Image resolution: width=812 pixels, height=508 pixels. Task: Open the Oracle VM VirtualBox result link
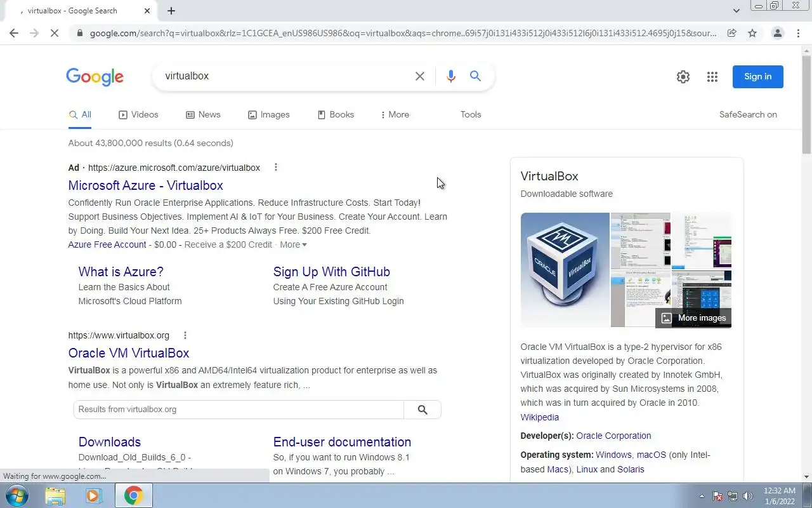click(x=129, y=353)
